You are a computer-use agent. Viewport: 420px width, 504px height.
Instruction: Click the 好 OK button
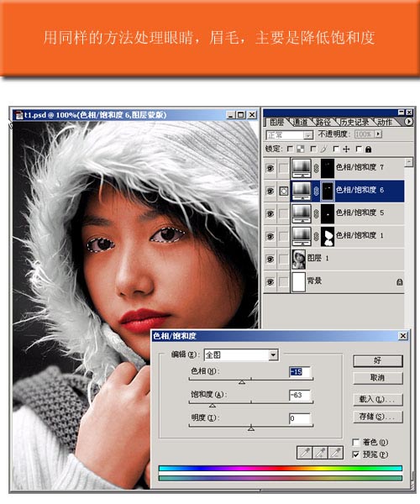coord(378,360)
